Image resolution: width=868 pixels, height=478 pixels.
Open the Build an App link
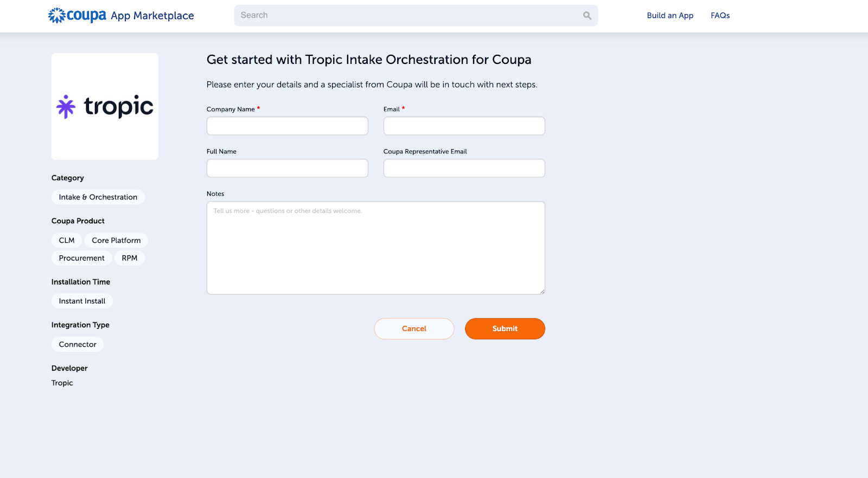670,16
